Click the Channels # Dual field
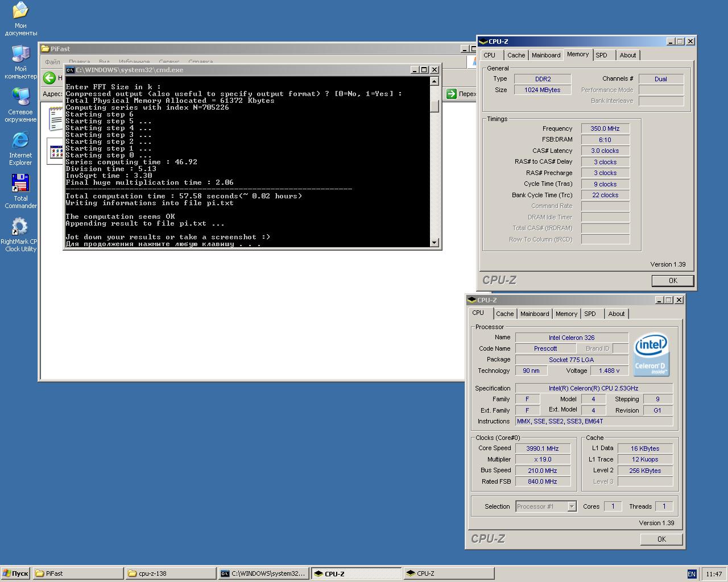 click(x=661, y=79)
